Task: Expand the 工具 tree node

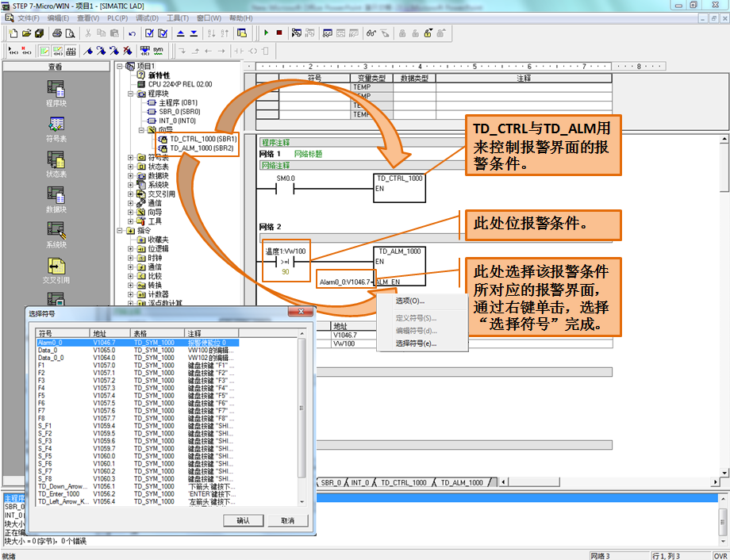Action: click(x=131, y=221)
